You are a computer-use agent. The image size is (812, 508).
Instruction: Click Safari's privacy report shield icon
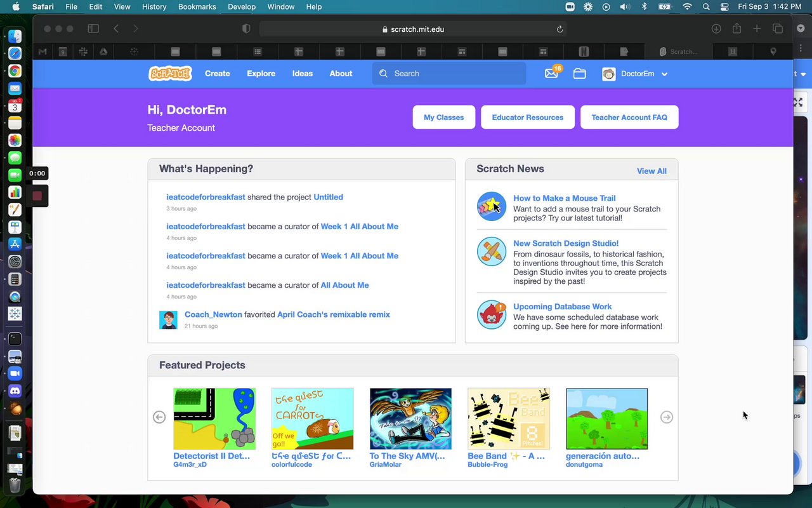pos(246,29)
